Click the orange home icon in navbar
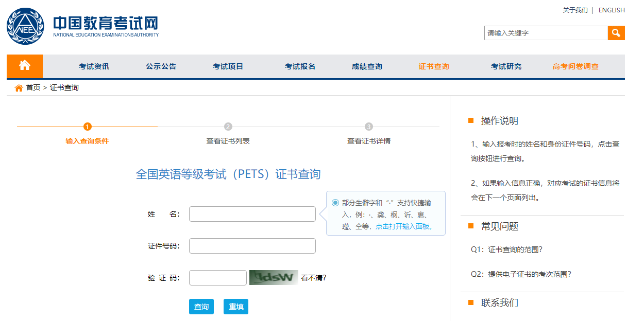This screenshot has width=644, height=321. point(25,66)
